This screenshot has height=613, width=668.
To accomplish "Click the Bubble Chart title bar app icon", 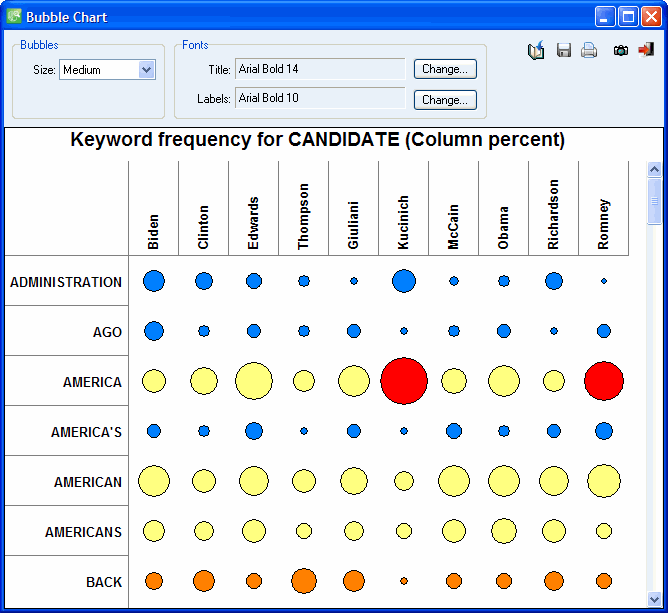I will click(14, 16).
